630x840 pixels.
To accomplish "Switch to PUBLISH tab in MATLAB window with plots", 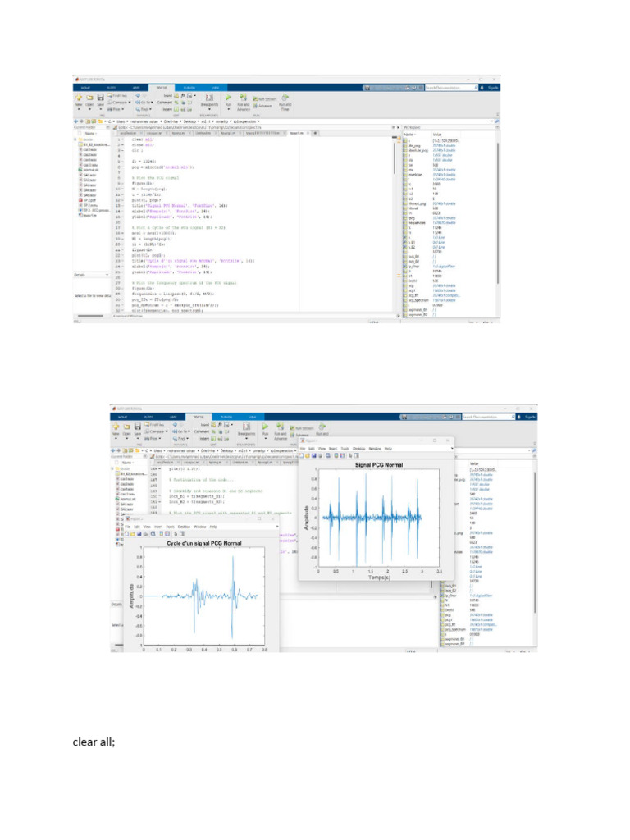I will click(x=226, y=417).
